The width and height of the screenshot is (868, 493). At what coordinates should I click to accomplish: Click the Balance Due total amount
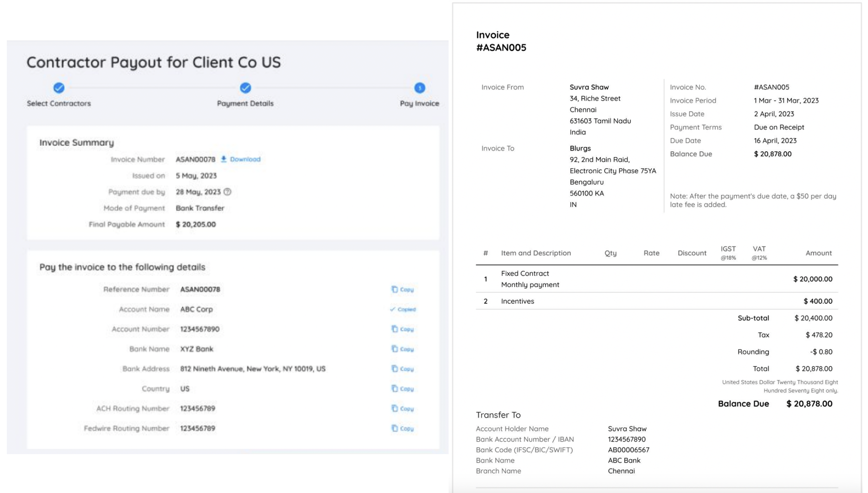click(809, 404)
